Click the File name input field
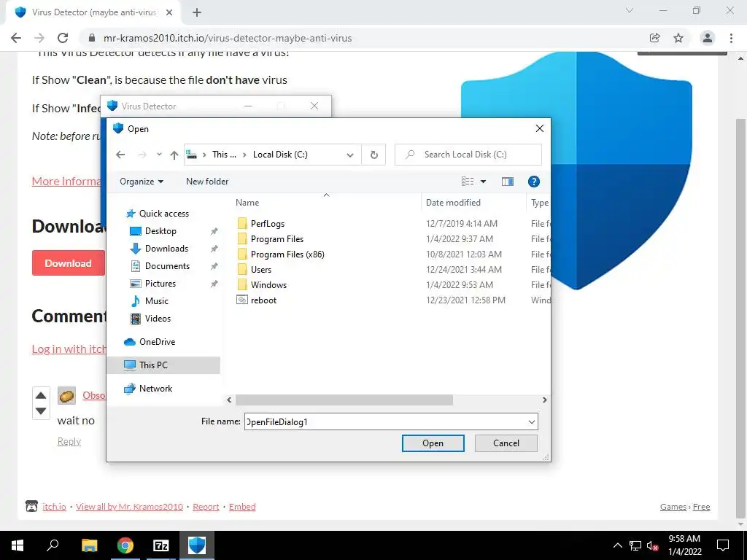747x560 pixels. point(385,422)
